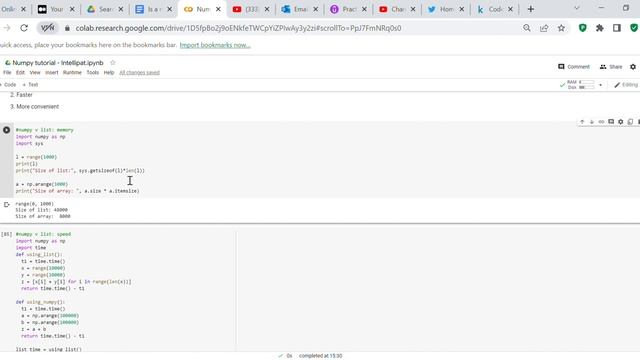Open the Runtime menu
Image resolution: width=640 pixels, height=360 pixels.
click(72, 72)
